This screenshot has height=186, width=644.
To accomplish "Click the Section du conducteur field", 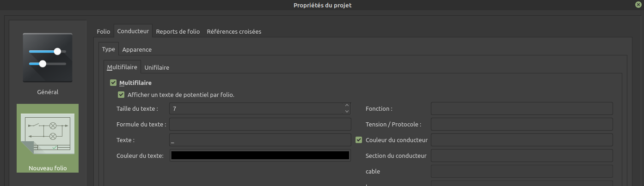I will pos(521,156).
